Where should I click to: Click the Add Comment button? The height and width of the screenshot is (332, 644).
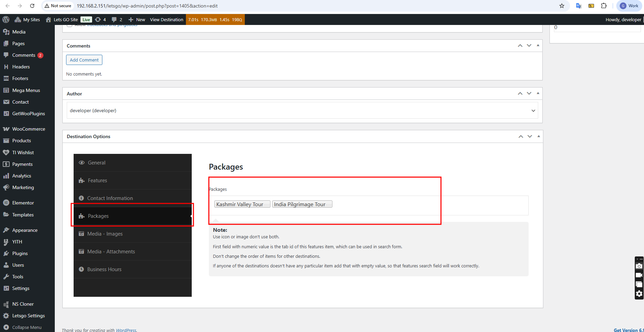click(x=84, y=60)
